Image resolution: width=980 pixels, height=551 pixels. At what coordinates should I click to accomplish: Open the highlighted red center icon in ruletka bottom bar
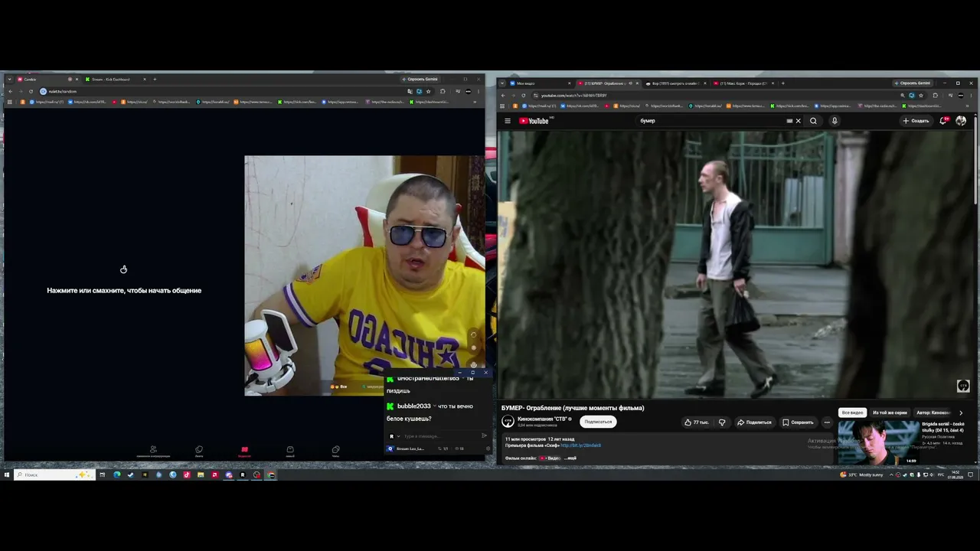tap(244, 452)
